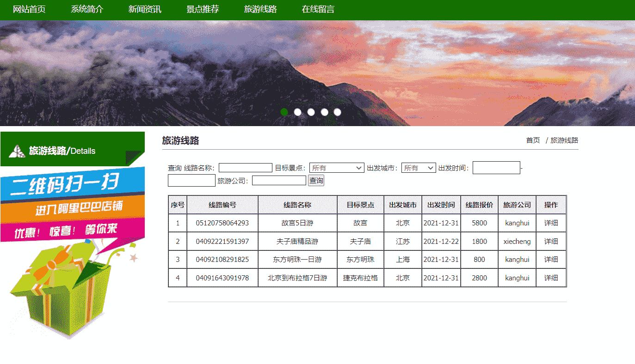The image size is (635, 364).
Task: Open the 系统简介 menu item
Action: (87, 9)
